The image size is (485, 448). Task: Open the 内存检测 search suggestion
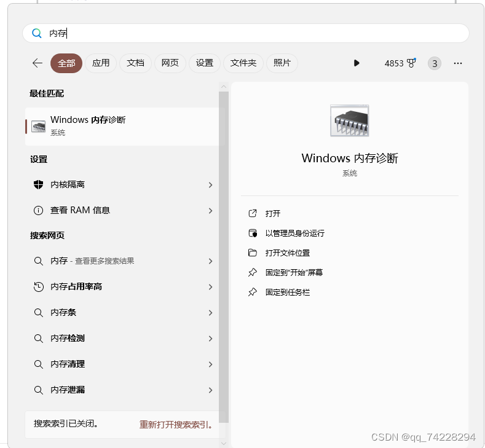pos(123,338)
